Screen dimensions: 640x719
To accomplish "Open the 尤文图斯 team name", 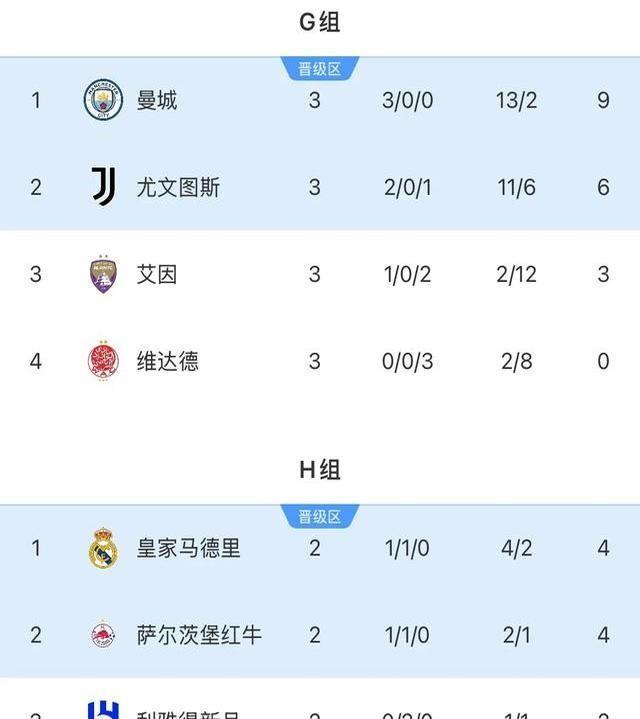I will click(x=178, y=187).
